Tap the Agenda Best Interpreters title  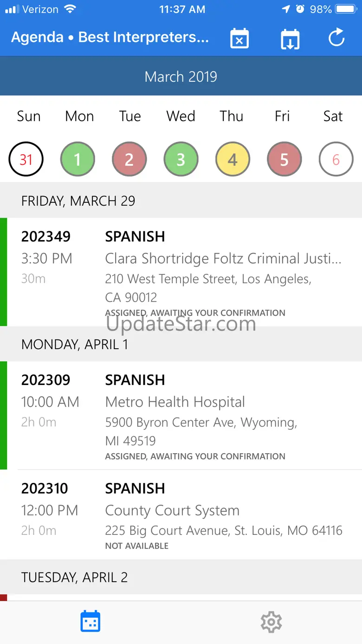pos(110,37)
